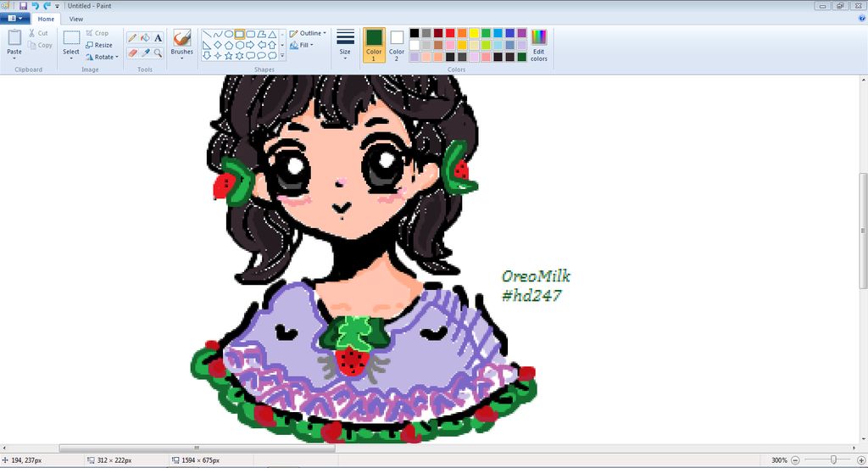Image resolution: width=868 pixels, height=468 pixels.
Task: Expand the Shapes gallery More arrow
Action: pos(282,56)
